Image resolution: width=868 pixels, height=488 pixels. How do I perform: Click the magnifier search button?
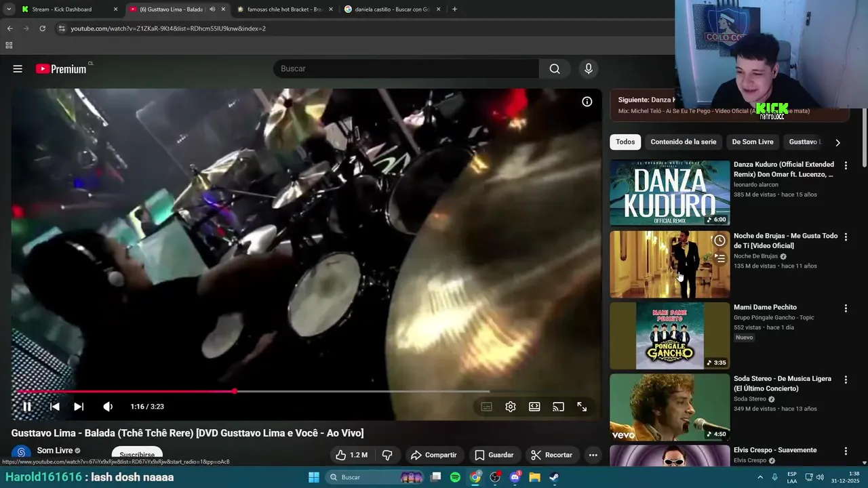point(555,68)
